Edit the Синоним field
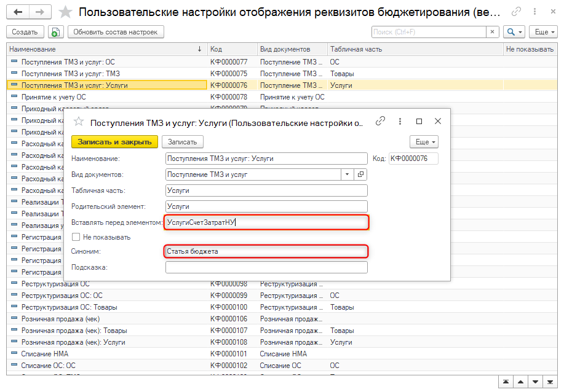564x392 pixels. click(x=266, y=251)
